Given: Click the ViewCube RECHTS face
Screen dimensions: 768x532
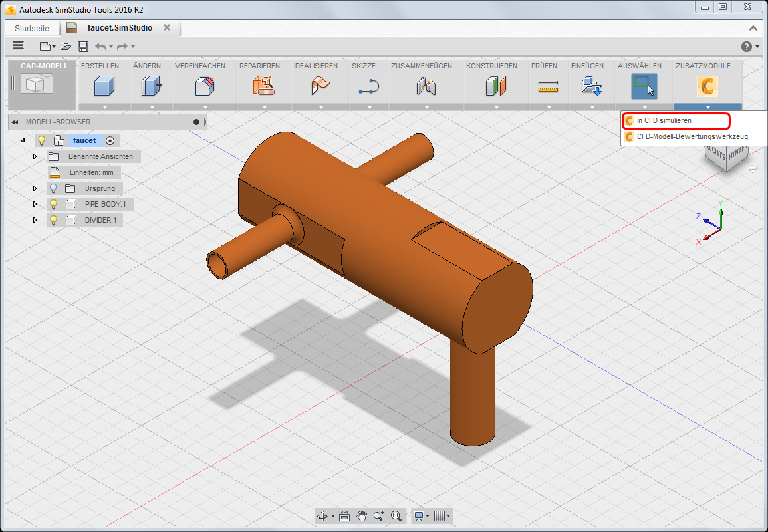Looking at the screenshot, I should pos(715,154).
